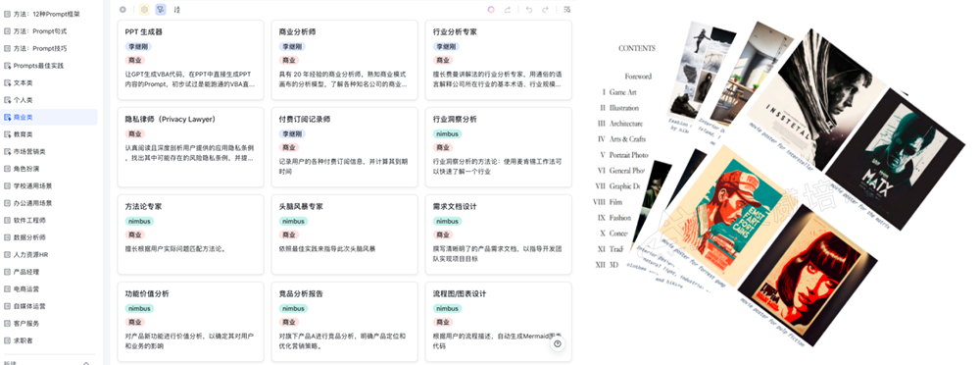Click the document icon beside 商业类
Image resolution: width=980 pixels, height=365 pixels.
click(x=8, y=117)
